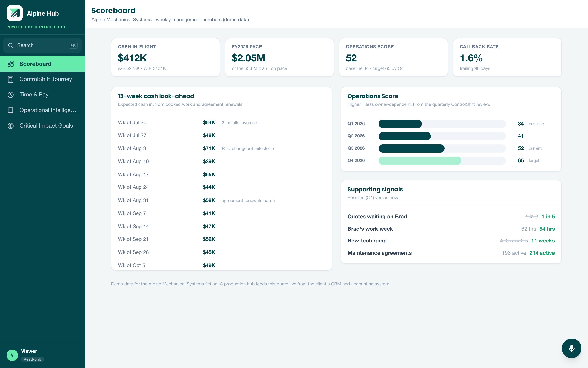
Task: Click the struck-through 196 active value
Action: [514, 253]
